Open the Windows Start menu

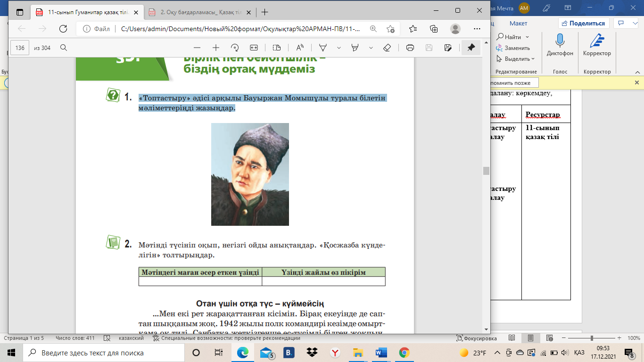point(11,353)
